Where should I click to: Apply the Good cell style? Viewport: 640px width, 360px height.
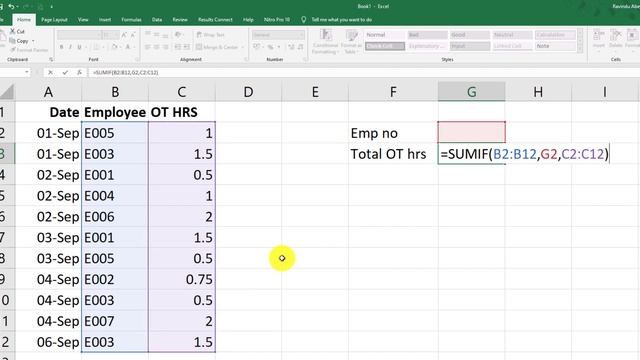coord(470,35)
